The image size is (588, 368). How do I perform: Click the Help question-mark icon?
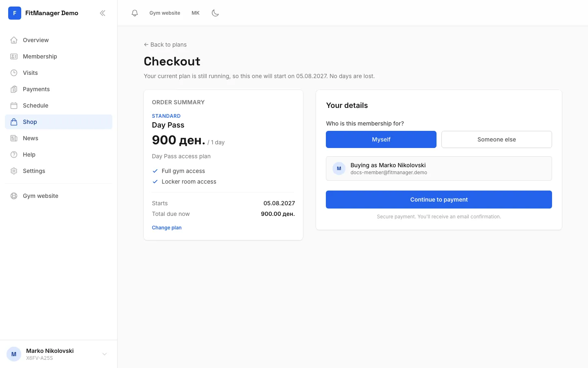(x=14, y=155)
